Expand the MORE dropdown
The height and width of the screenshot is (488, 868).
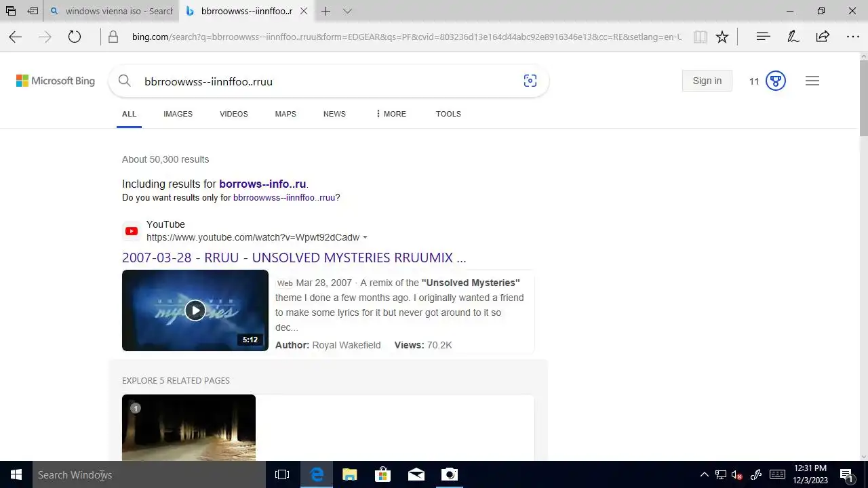[x=391, y=114]
